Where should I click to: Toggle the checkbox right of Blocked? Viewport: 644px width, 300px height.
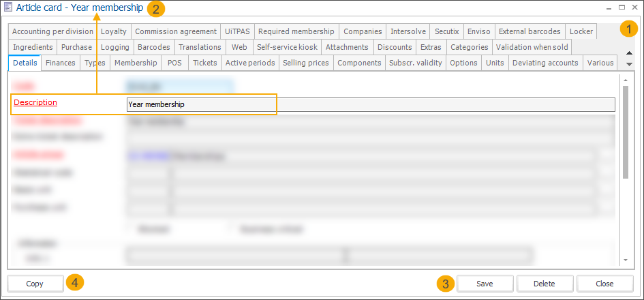coord(232,229)
